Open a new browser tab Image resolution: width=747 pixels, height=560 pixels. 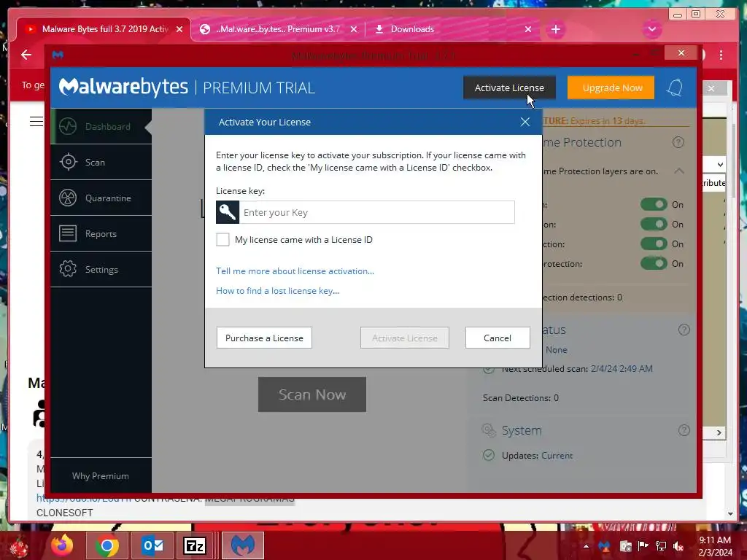pyautogui.click(x=555, y=29)
